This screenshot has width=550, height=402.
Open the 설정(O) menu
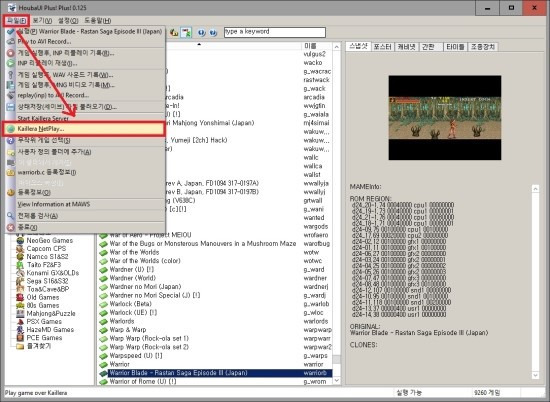[68, 21]
